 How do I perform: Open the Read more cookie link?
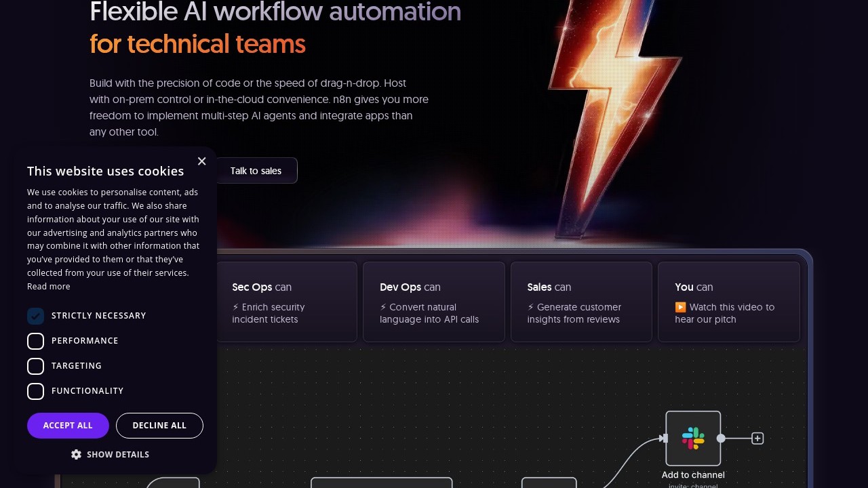(x=49, y=287)
